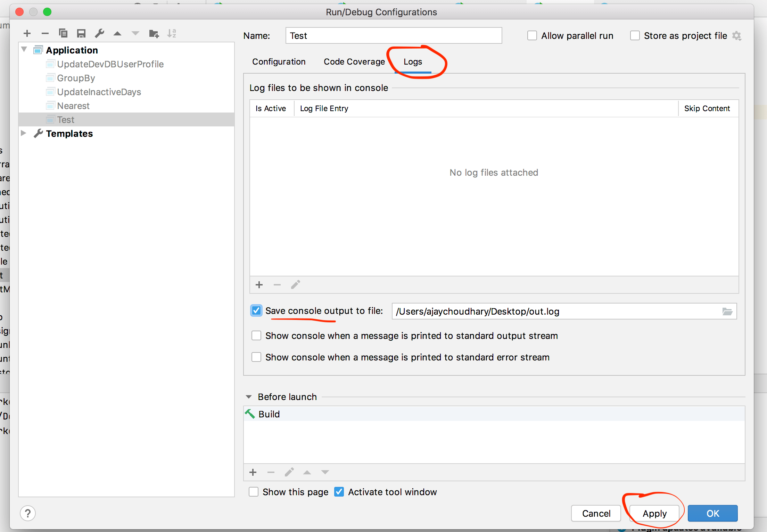
Task: Create a new configuration folder
Action: tap(154, 33)
